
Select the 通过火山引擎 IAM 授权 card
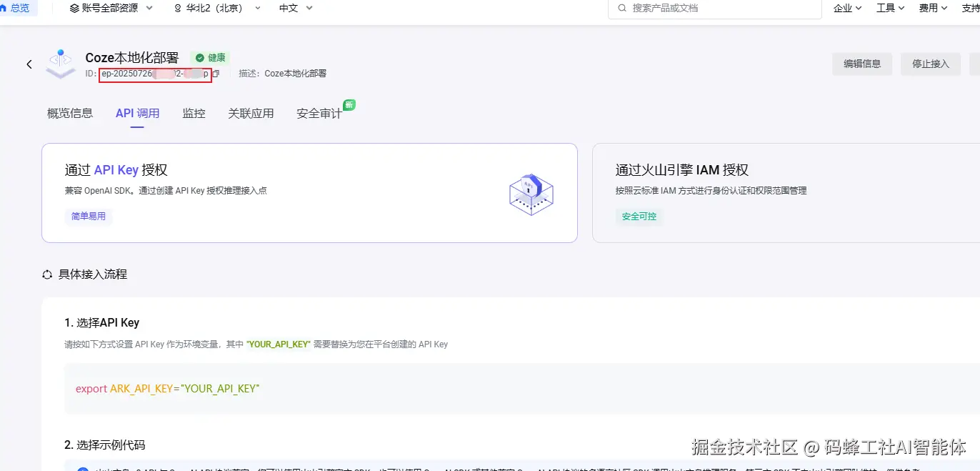786,193
